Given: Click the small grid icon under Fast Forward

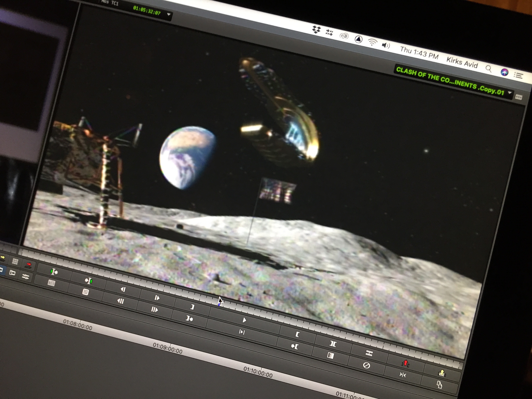Looking at the screenshot, I should click(x=85, y=292).
